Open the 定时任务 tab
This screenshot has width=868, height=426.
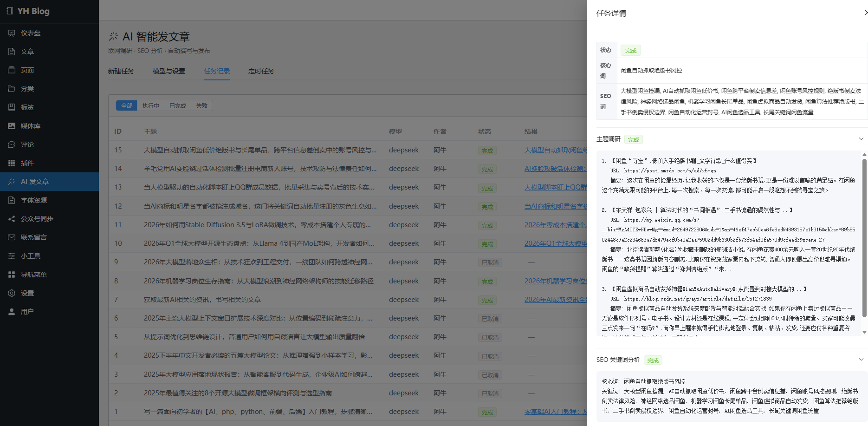(x=261, y=71)
